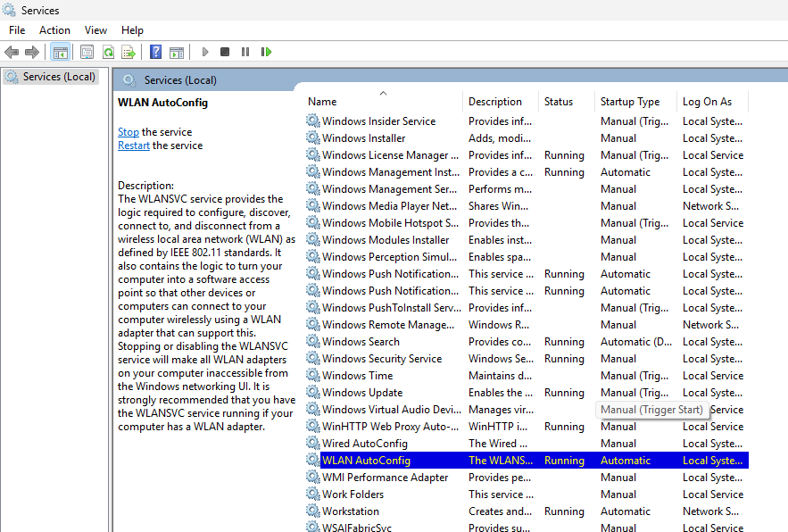
Task: Open the Action menu
Action: tap(54, 30)
